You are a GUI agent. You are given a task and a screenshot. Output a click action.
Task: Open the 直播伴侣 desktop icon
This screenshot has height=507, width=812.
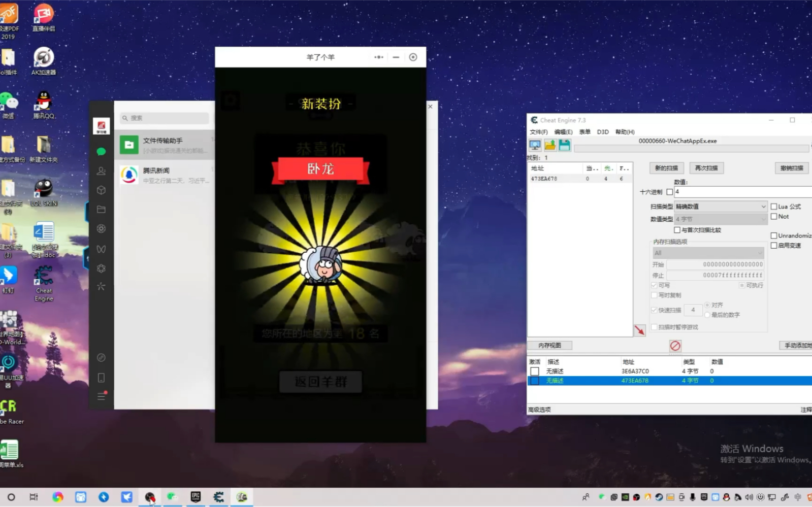[44, 17]
